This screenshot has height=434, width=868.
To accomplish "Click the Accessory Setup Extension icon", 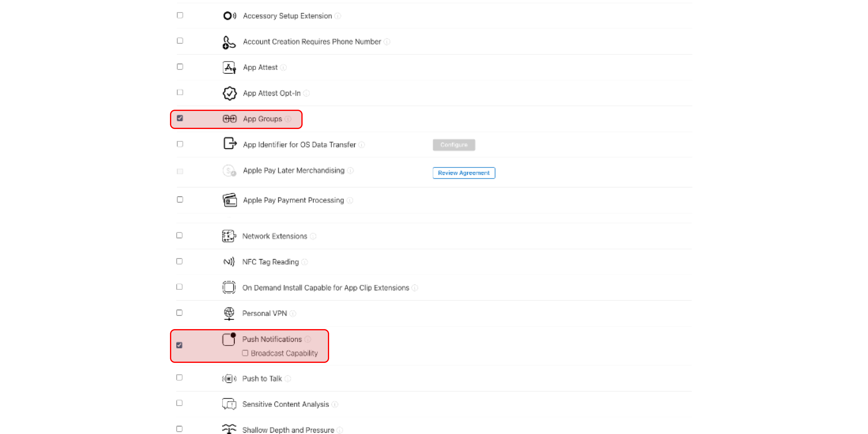I will click(229, 16).
